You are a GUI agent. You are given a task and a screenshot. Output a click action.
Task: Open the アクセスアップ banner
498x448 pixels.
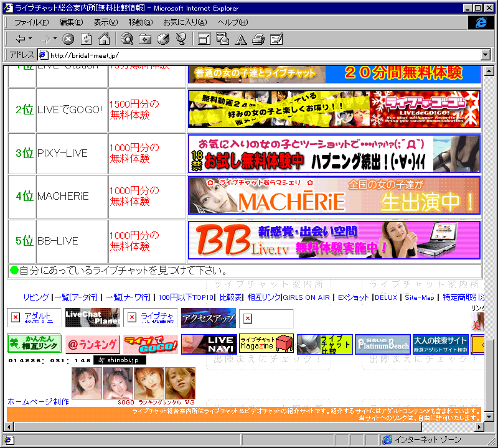[209, 318]
